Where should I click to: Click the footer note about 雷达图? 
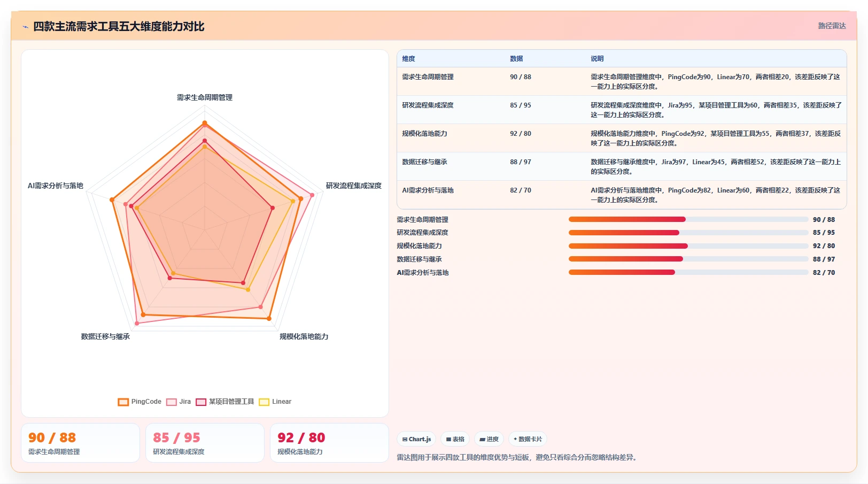pos(518,457)
